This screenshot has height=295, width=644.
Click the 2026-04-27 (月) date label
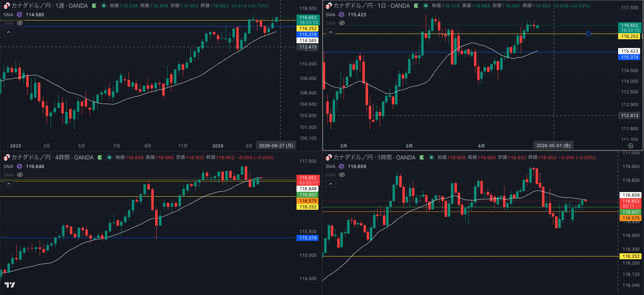(276, 146)
